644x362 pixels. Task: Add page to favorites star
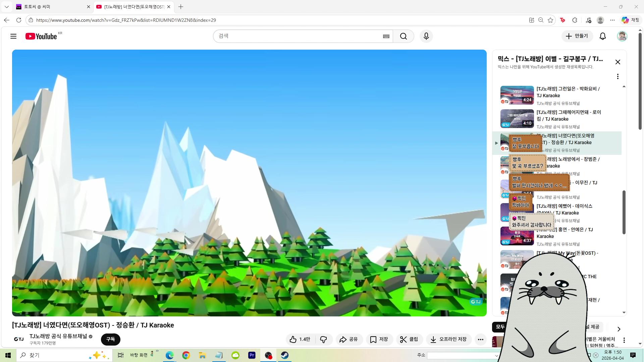550,20
